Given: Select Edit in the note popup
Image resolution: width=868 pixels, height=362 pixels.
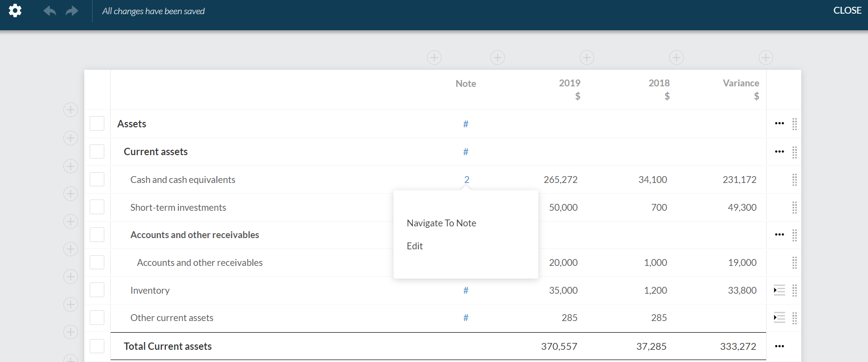Looking at the screenshot, I should click(415, 246).
